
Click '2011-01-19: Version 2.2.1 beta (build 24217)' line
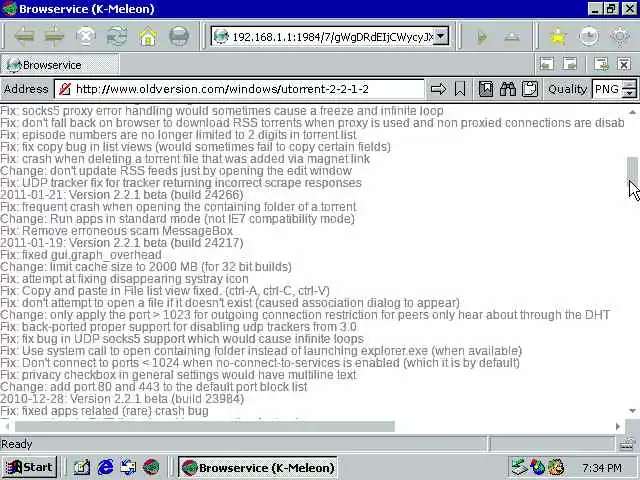point(122,243)
